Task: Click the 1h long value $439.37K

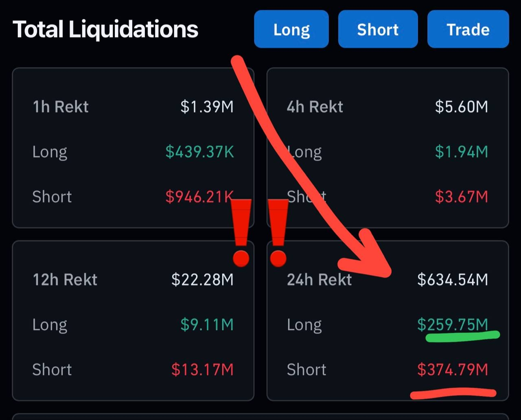Action: [x=200, y=152]
